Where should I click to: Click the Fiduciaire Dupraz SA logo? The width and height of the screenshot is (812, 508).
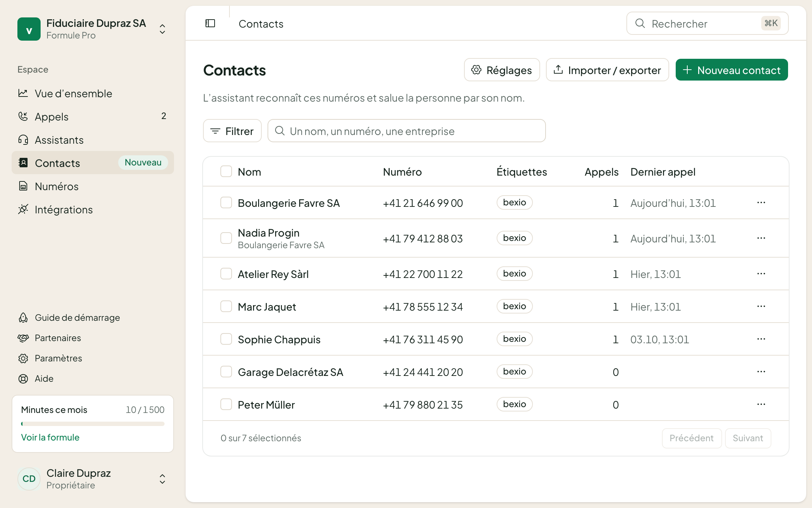29,29
